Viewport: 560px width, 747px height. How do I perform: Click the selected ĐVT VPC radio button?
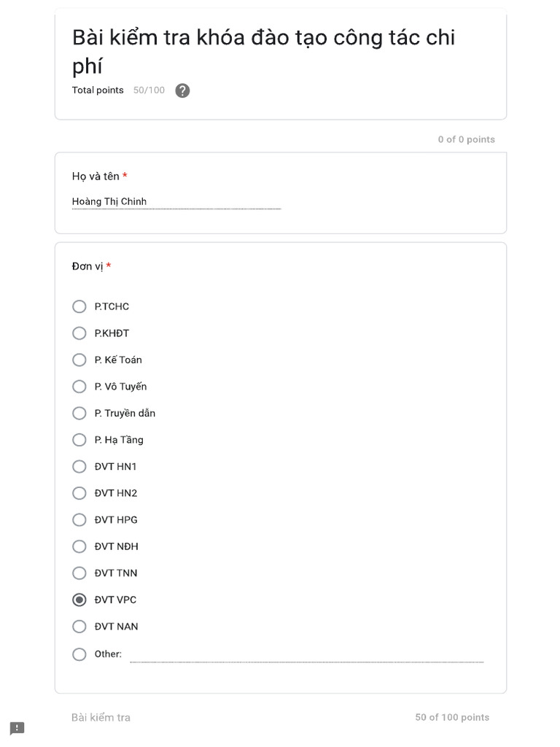click(79, 600)
